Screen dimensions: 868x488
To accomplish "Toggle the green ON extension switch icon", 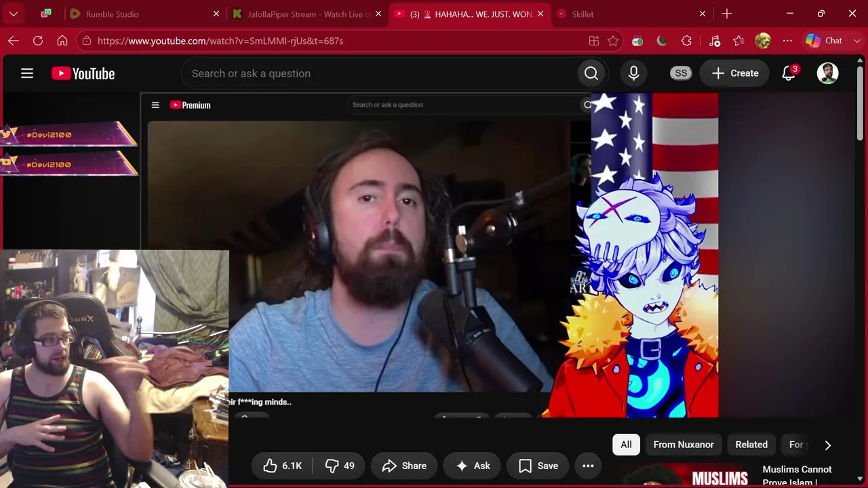I will coord(637,41).
